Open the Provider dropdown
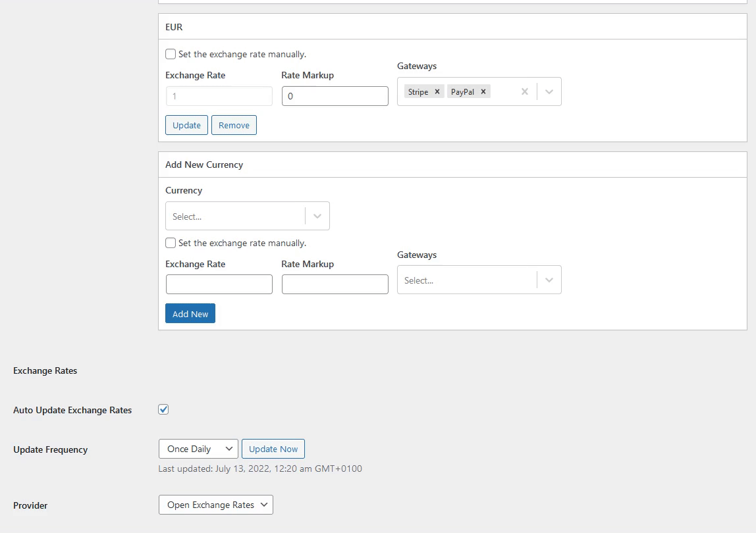Viewport: 756px width, 533px height. click(x=215, y=505)
